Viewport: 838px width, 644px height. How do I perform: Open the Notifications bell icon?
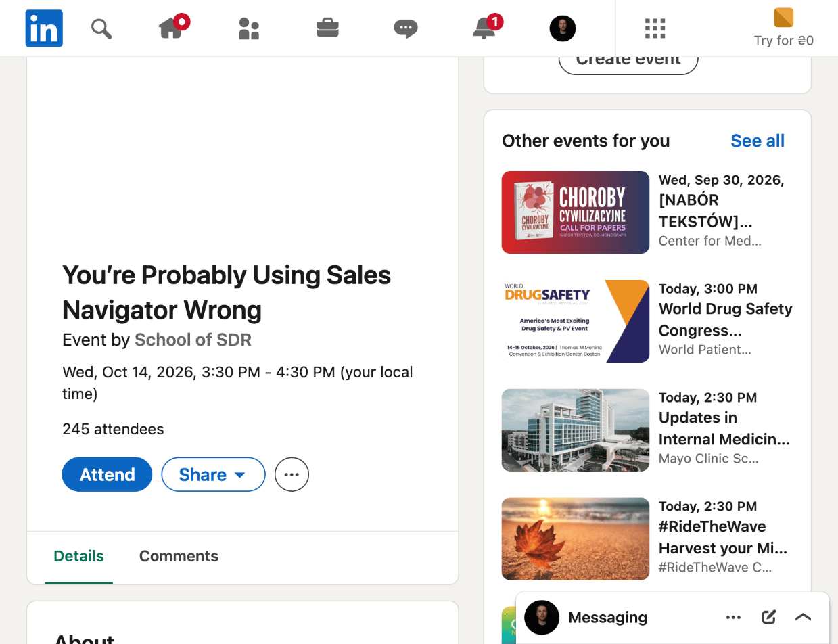[486, 27]
